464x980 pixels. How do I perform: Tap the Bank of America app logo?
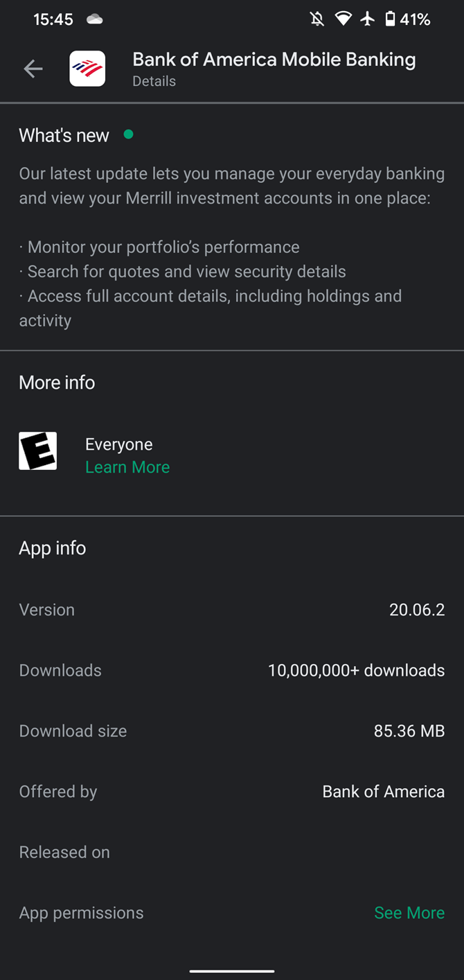pyautogui.click(x=87, y=69)
